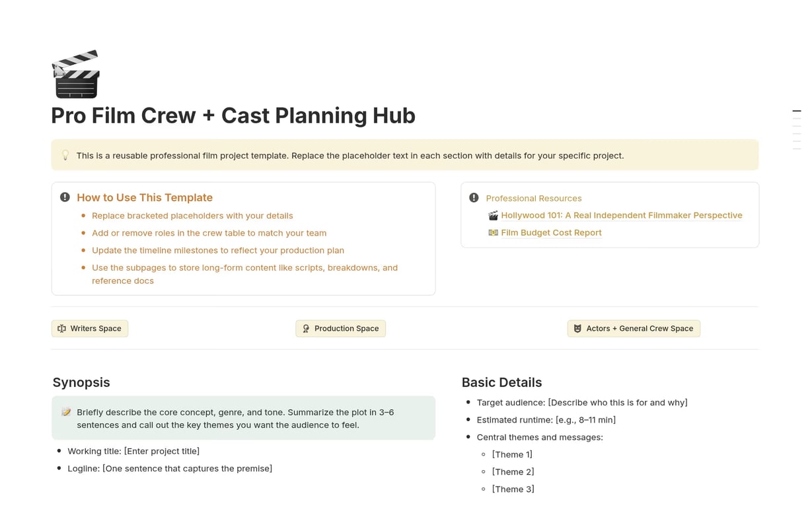This screenshot has height=507, width=812.
Task: Click the clapperboard page icon
Action: pos(76,74)
